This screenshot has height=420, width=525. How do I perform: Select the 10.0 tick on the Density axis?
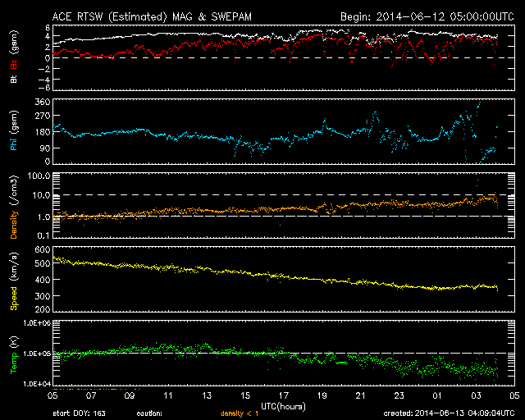click(42, 195)
